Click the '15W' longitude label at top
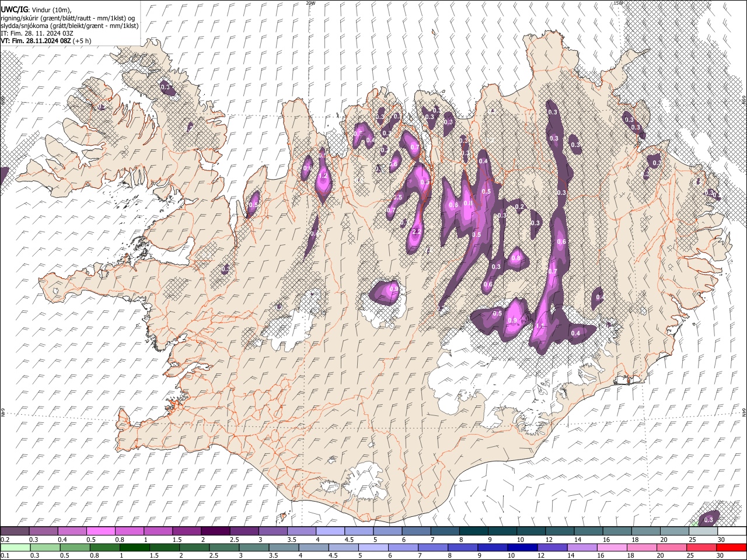 (x=618, y=3)
